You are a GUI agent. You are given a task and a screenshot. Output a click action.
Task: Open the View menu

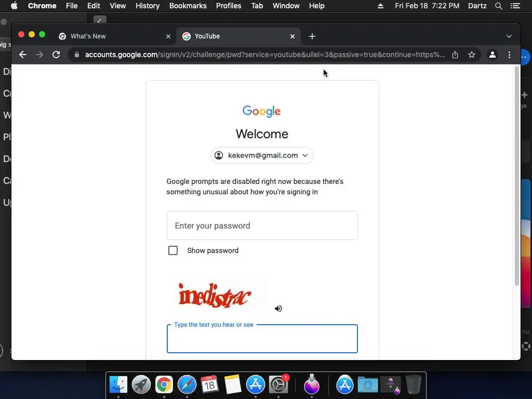tap(118, 6)
